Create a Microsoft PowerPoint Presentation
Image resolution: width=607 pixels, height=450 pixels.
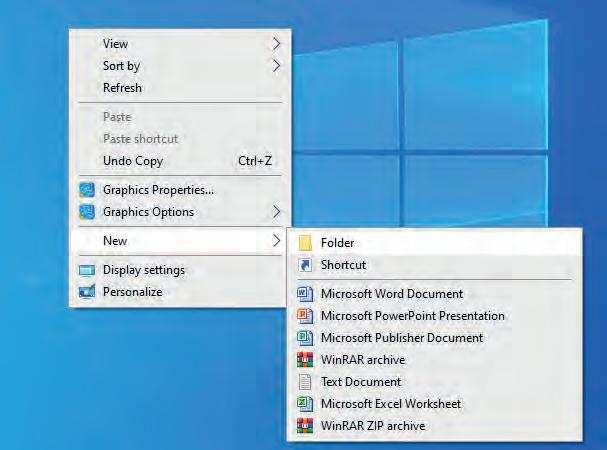point(434,316)
